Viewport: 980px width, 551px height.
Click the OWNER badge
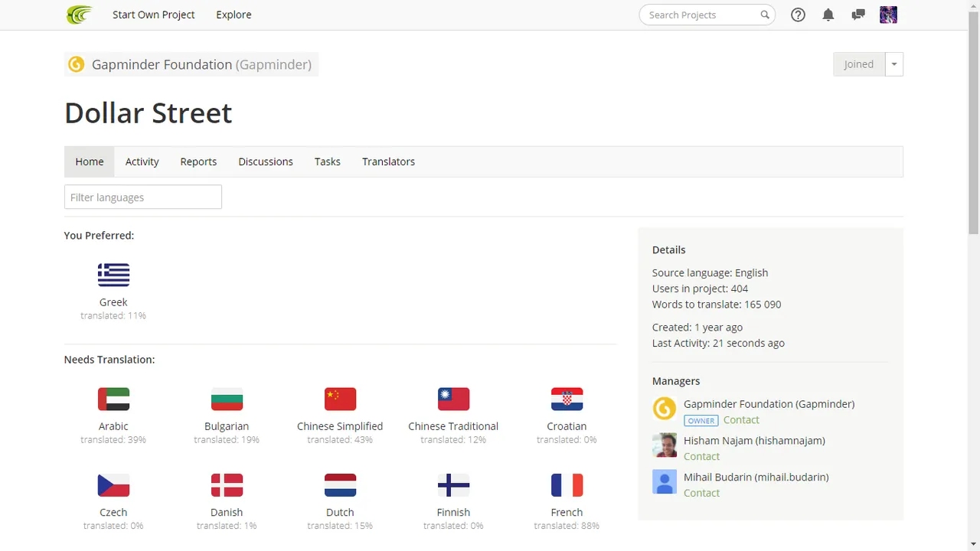pos(701,420)
